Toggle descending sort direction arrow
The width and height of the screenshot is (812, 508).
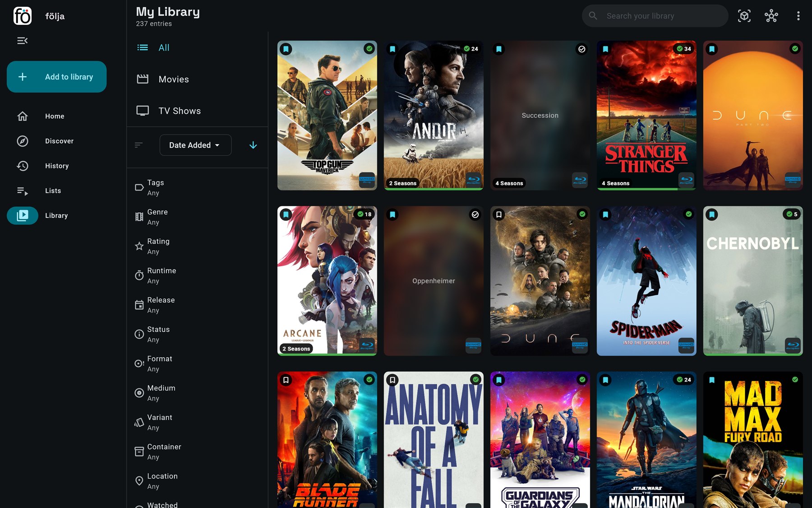(253, 145)
